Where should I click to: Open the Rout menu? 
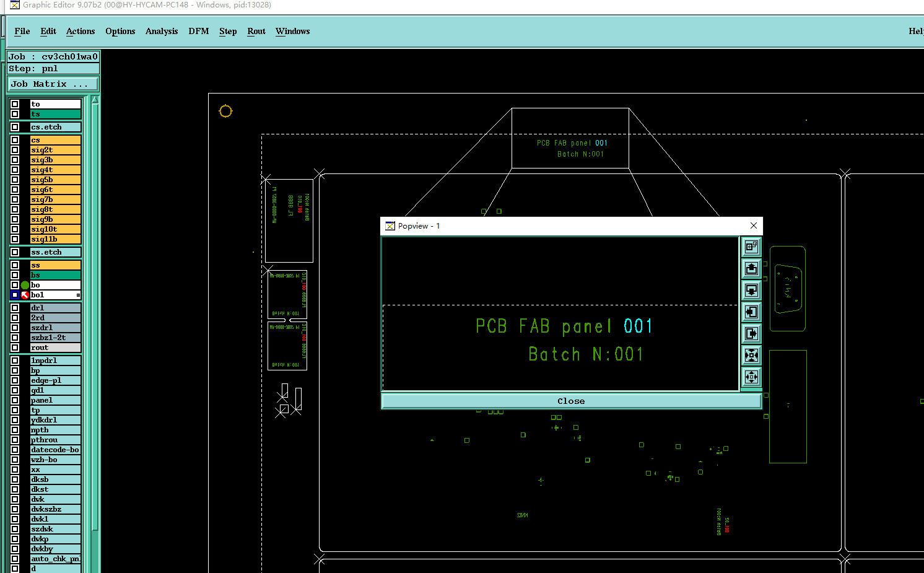(256, 32)
